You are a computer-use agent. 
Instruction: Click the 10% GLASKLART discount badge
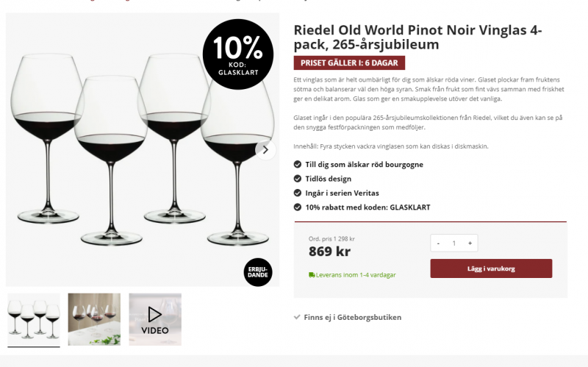(237, 54)
